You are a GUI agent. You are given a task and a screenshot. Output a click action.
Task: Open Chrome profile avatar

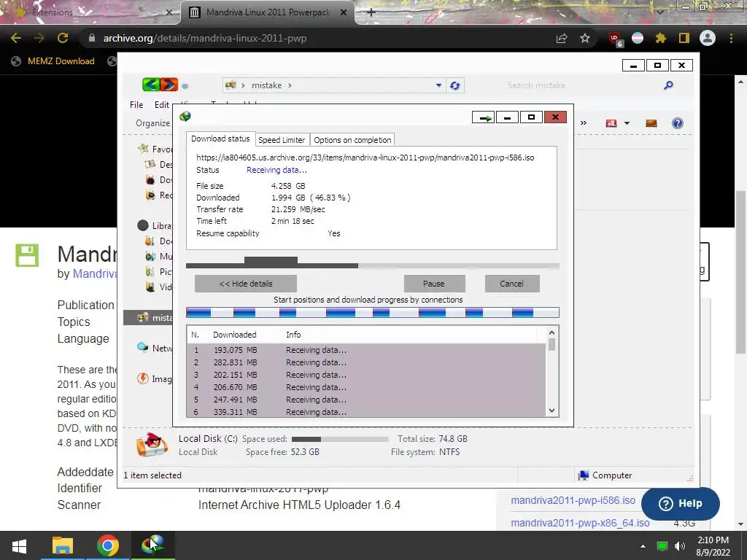point(708,38)
